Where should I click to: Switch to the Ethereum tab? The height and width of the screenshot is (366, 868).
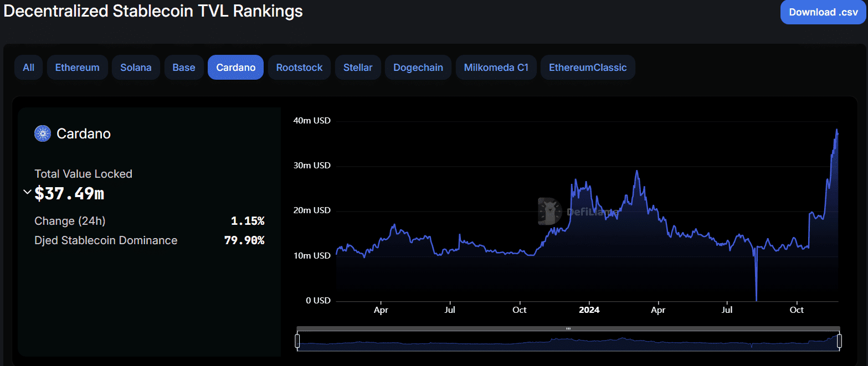tap(78, 68)
